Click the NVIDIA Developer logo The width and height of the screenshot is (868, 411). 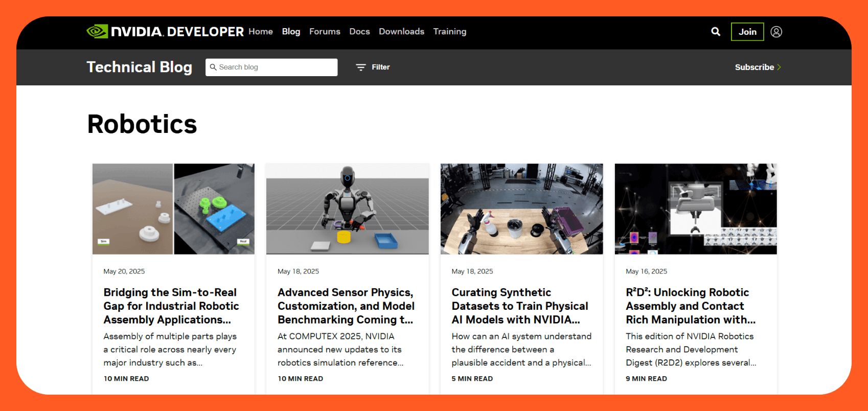tap(165, 32)
